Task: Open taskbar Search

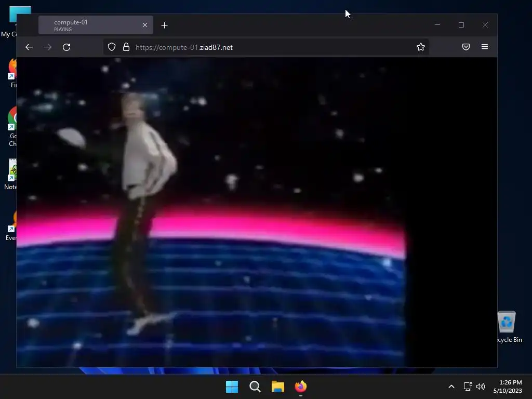Action: pyautogui.click(x=255, y=387)
